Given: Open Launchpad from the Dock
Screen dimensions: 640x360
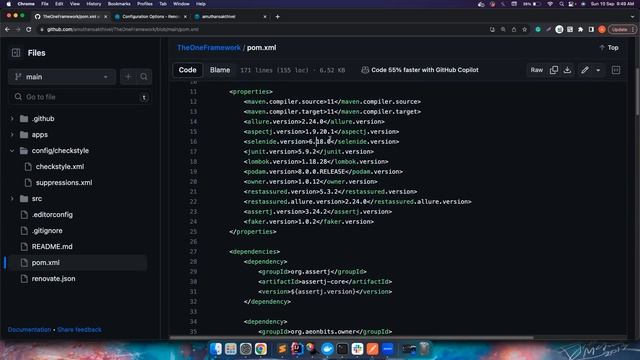Looking at the screenshot, I should 231,349.
